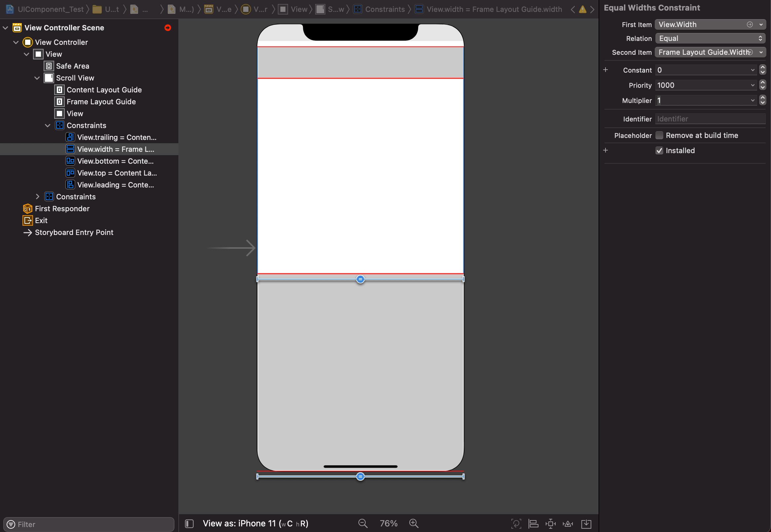Screen dimensions: 771x532
Task: Open the Relation Equal dropdown
Action: tap(710, 38)
